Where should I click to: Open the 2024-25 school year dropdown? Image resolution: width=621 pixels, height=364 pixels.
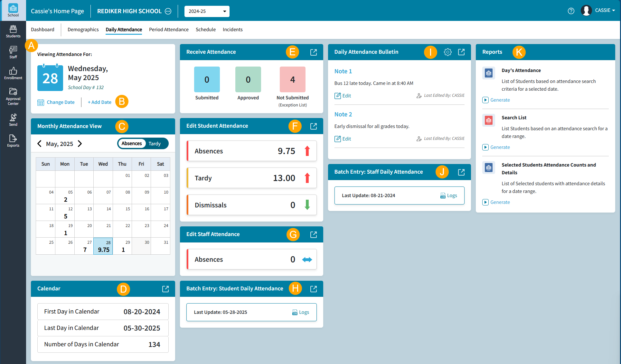click(207, 11)
